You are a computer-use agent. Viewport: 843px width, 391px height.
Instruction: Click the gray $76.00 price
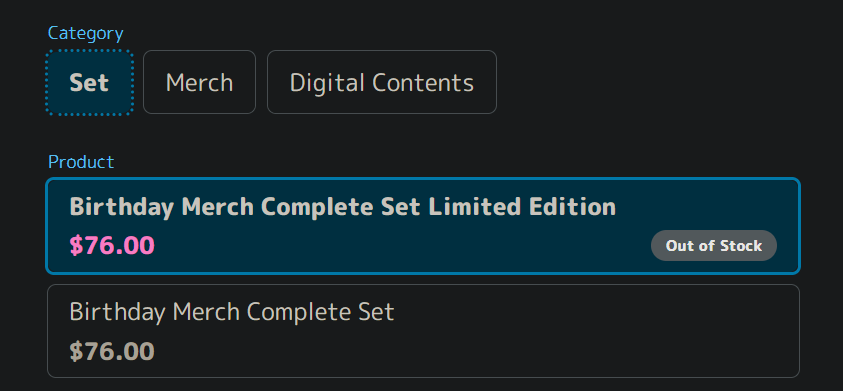coord(112,352)
